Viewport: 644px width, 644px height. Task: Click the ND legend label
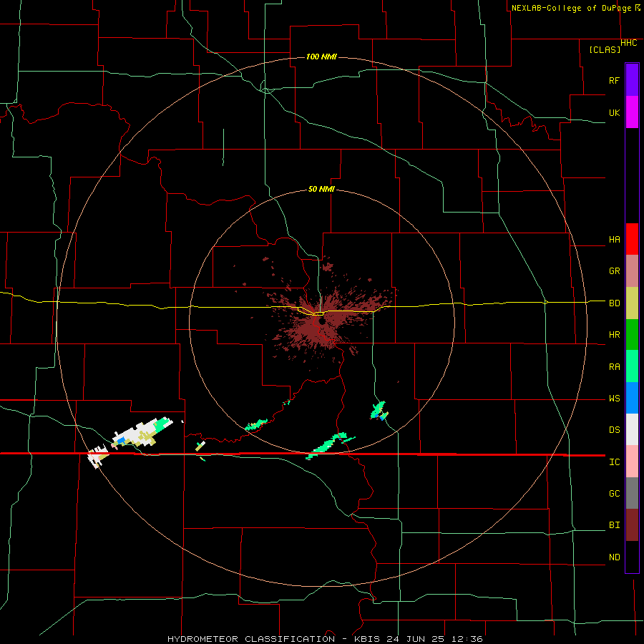coord(614,557)
